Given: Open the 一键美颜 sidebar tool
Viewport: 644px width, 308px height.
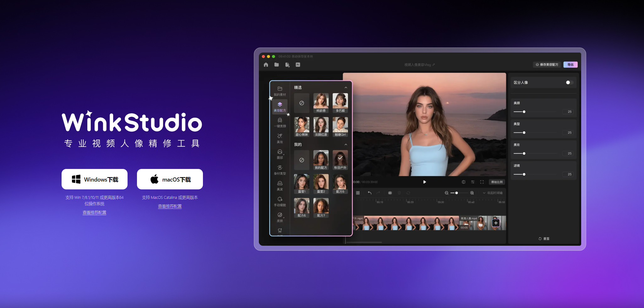Looking at the screenshot, I should [x=280, y=123].
